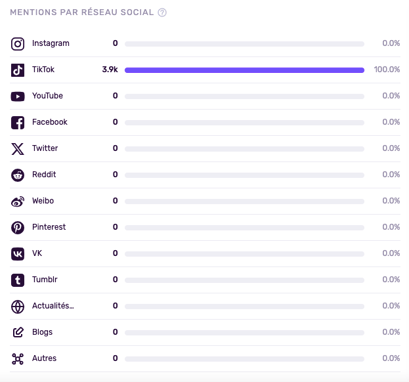The image size is (409, 382).
Task: Click the TikTok 3.9k mentions count
Action: coord(110,70)
